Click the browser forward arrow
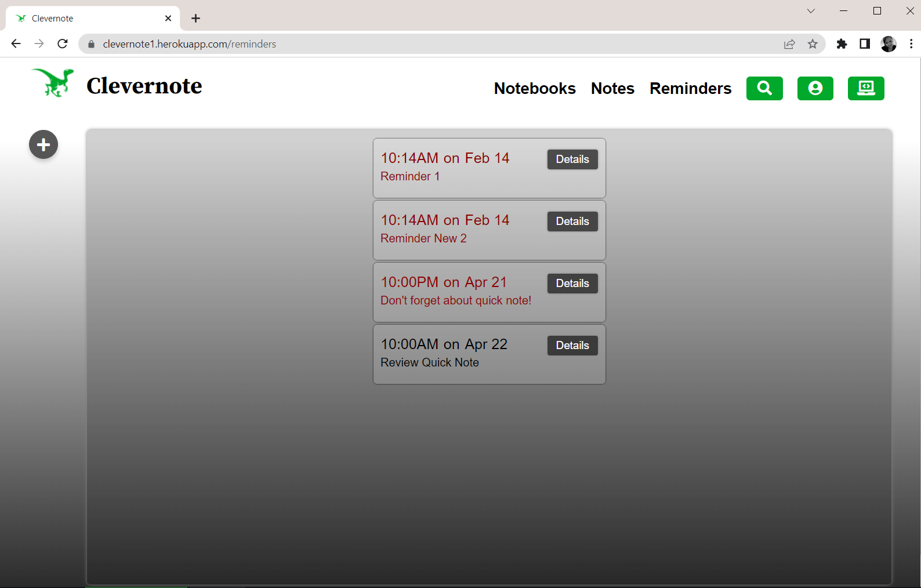 (39, 43)
